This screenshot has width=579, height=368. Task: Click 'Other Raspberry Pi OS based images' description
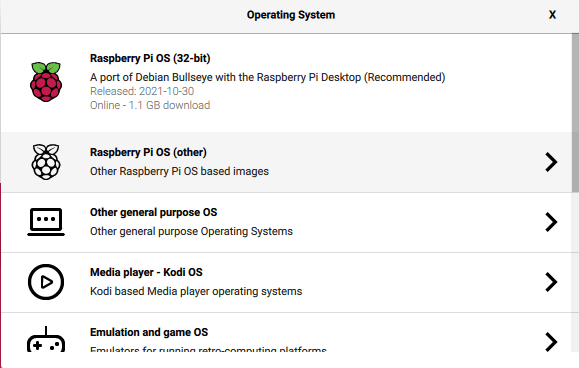pos(179,171)
